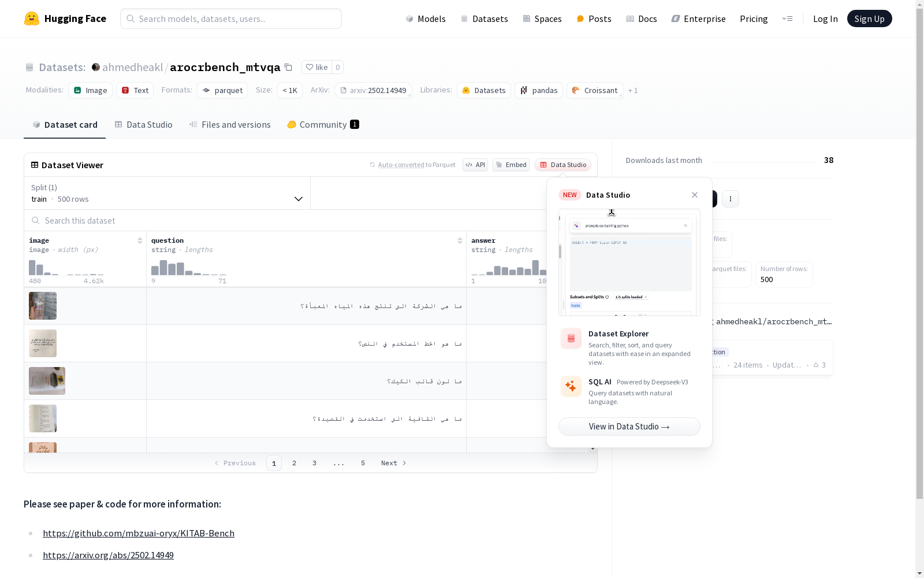The image size is (924, 578).
Task: Open the more navigation options menu icon
Action: coord(787,18)
